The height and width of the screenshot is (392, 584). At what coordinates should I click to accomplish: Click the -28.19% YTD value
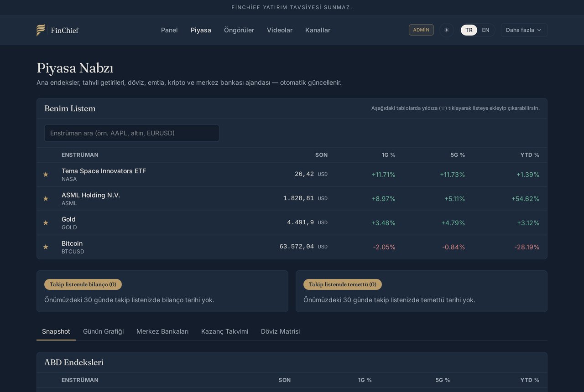(x=527, y=247)
